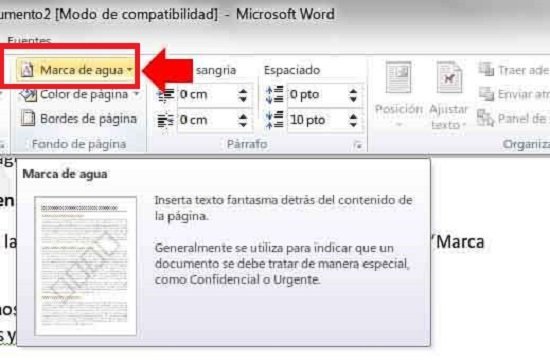Decrease right indent with down arrow
Viewport: 550px width, 361px height.
pyautogui.click(x=243, y=124)
